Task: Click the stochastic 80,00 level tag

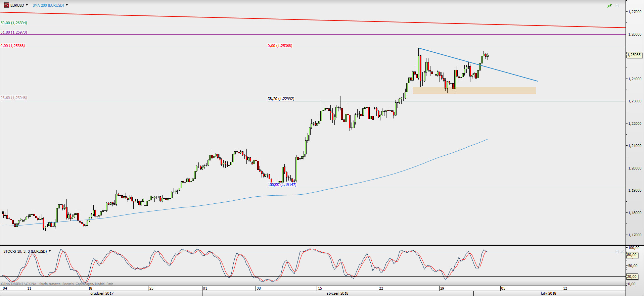Action: click(x=632, y=255)
